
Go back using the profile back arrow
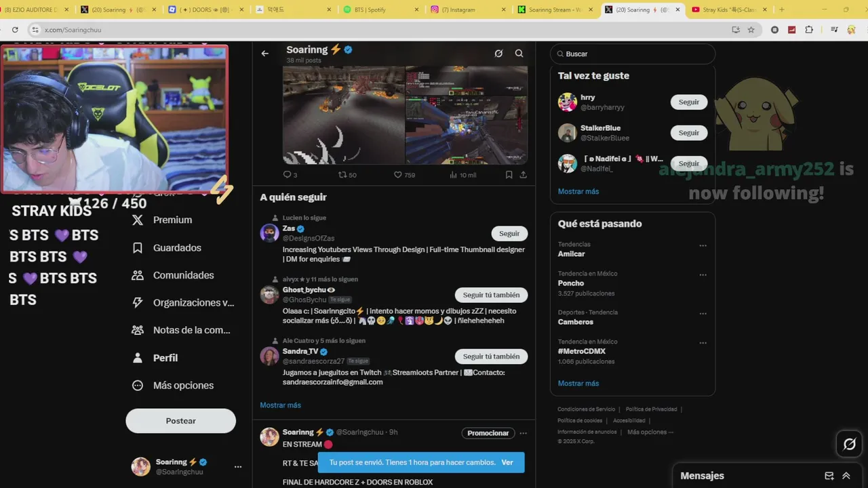[x=265, y=54]
